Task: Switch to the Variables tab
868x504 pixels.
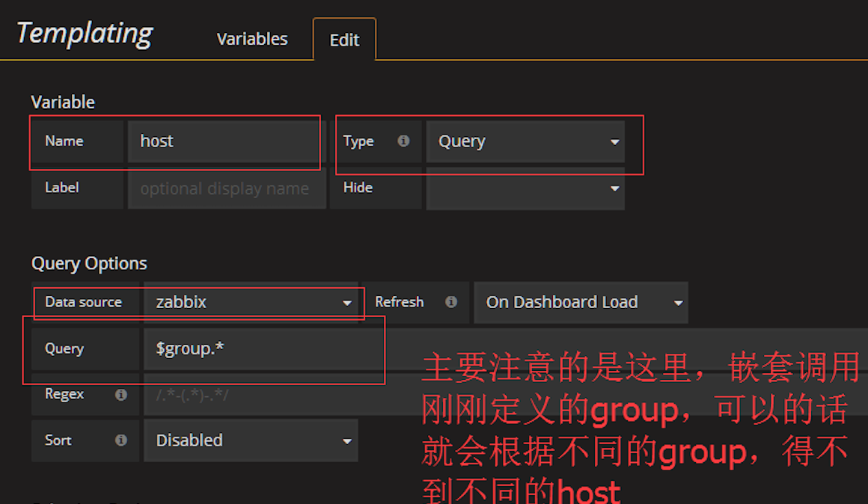Action: click(252, 39)
